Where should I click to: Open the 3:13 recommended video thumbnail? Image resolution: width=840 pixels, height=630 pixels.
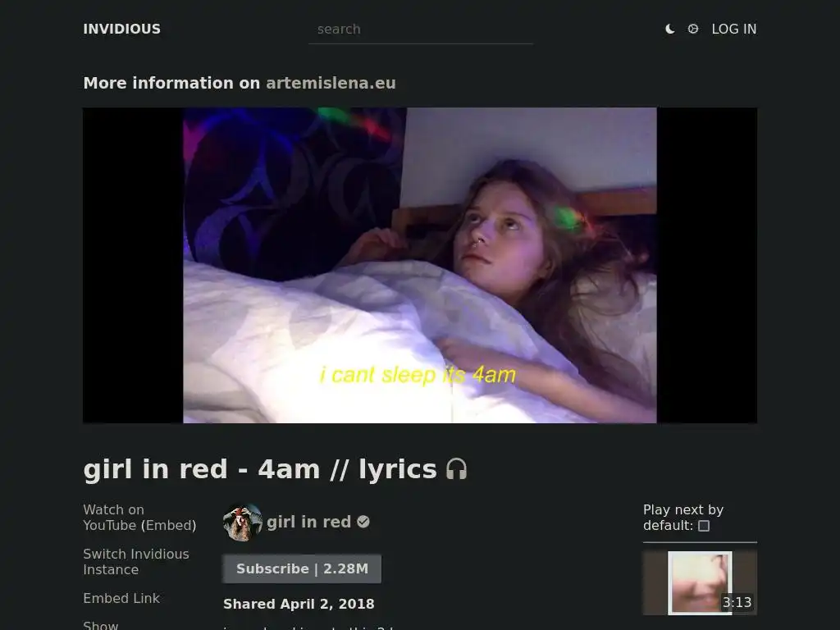(700, 583)
